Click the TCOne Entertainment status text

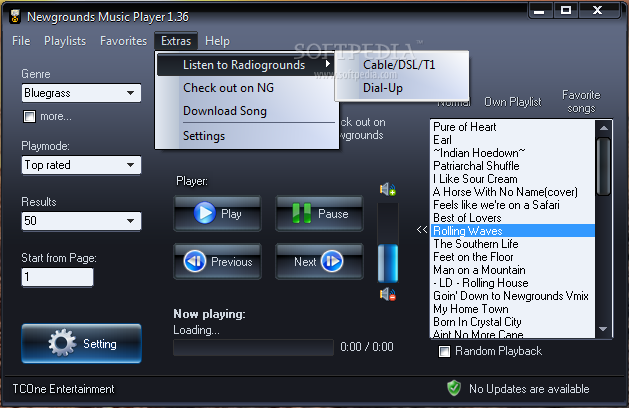coord(63,389)
